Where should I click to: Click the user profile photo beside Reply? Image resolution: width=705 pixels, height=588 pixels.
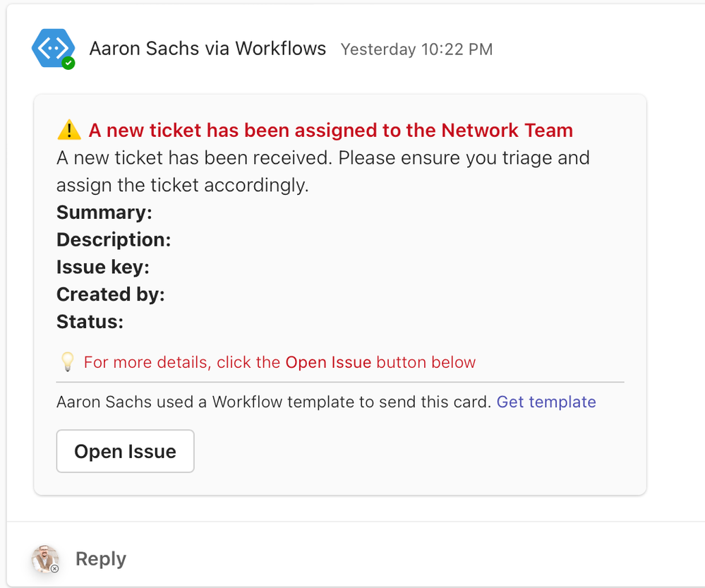[45, 558]
